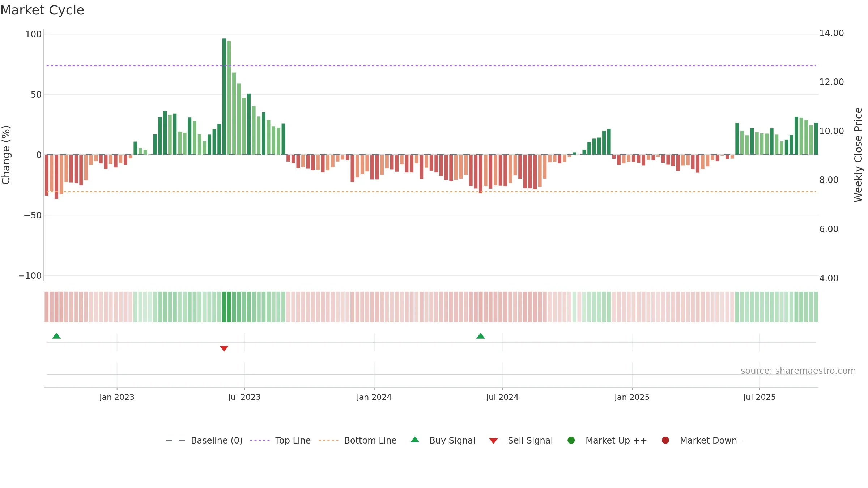Image resolution: width=868 pixels, height=488 pixels.
Task: Select the buy signal marker near June 2024
Action: pyautogui.click(x=481, y=336)
